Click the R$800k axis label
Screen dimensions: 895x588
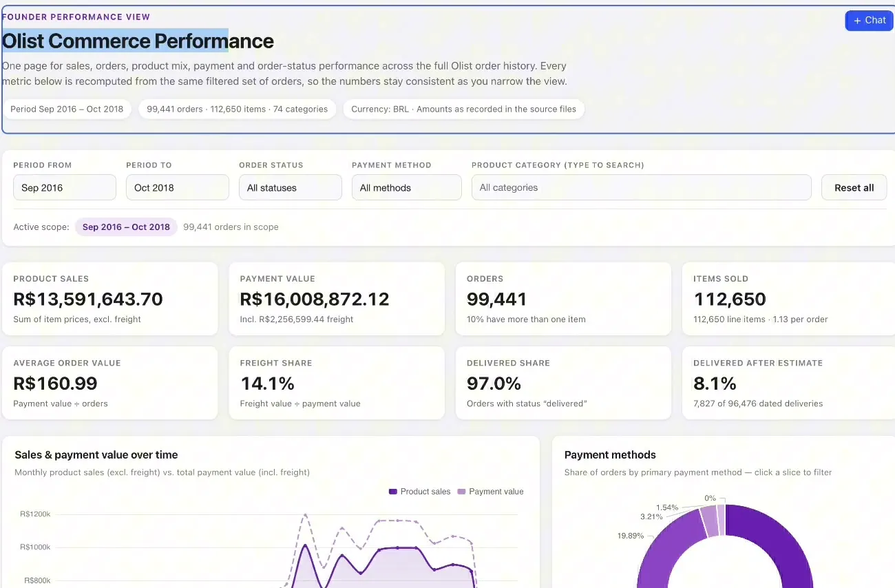(x=37, y=580)
